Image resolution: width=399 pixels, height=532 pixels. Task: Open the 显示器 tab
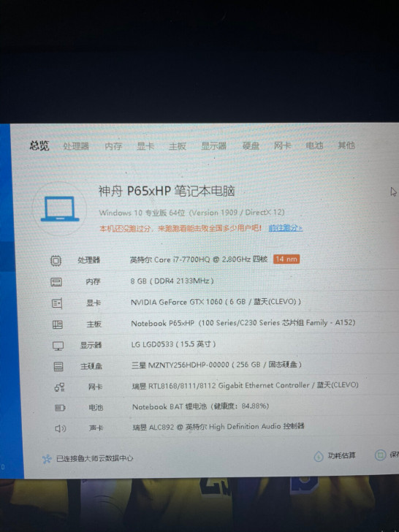point(213,146)
